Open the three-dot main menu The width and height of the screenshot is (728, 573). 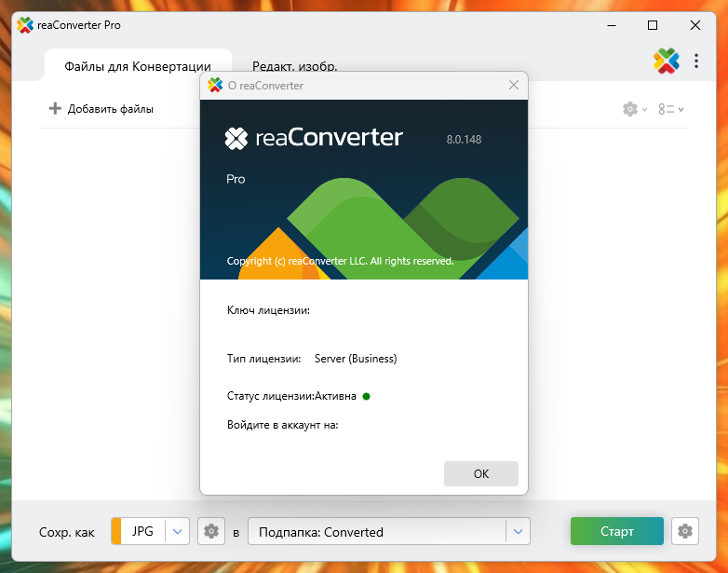click(696, 61)
